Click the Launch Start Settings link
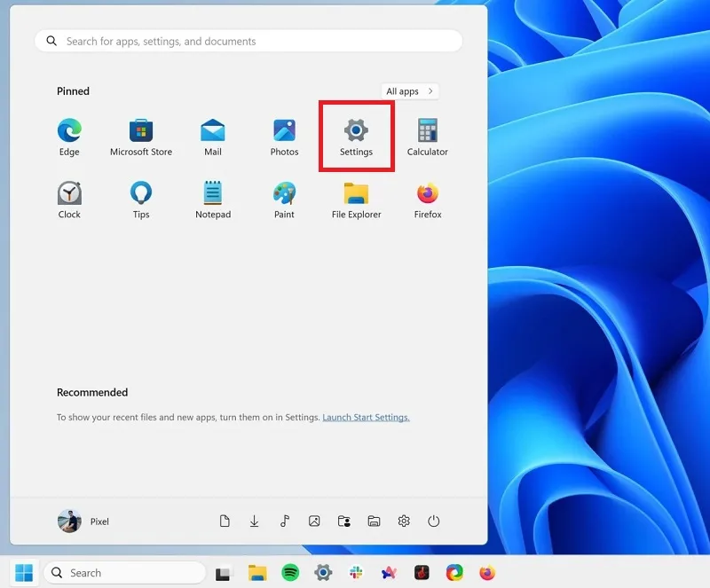This screenshot has width=710, height=588. pyautogui.click(x=366, y=418)
